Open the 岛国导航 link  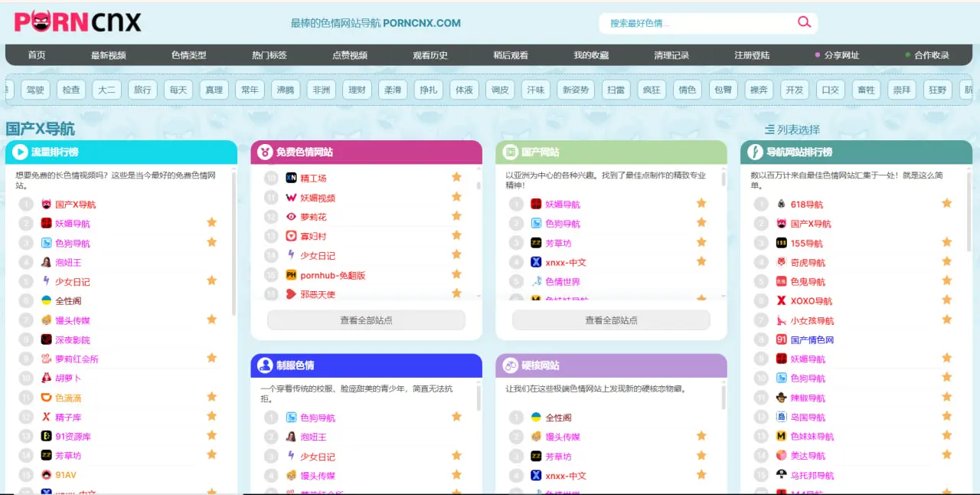(807, 417)
